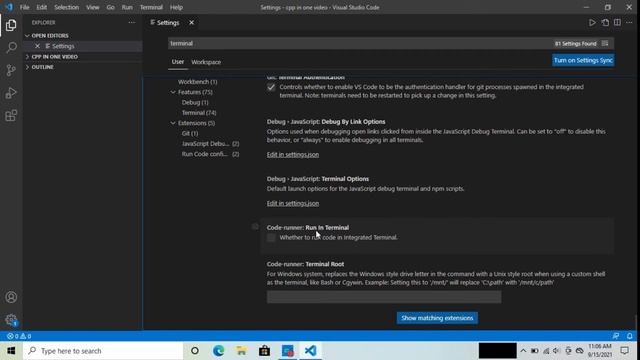Click the Visual Studio Code taskbar icon
This screenshot has width=640, height=360.
click(x=310, y=351)
